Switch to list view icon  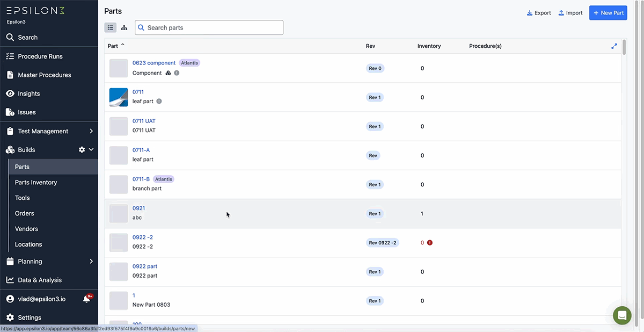pyautogui.click(x=111, y=27)
